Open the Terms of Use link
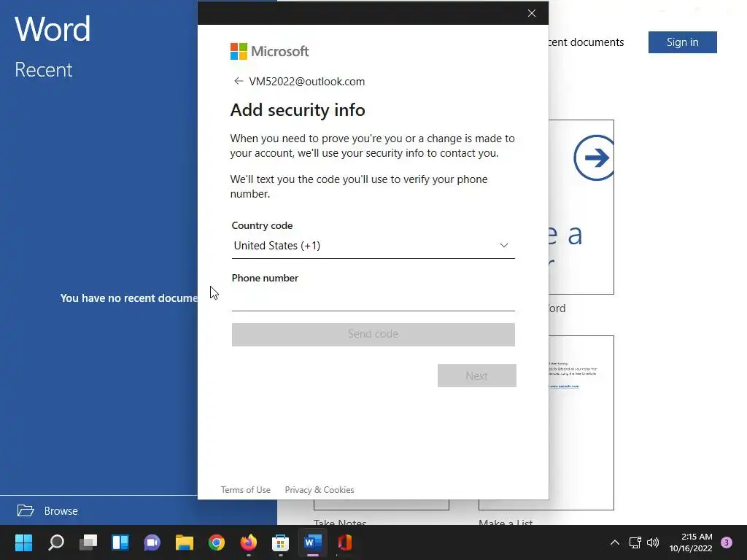This screenshot has height=560, width=747. tap(245, 490)
